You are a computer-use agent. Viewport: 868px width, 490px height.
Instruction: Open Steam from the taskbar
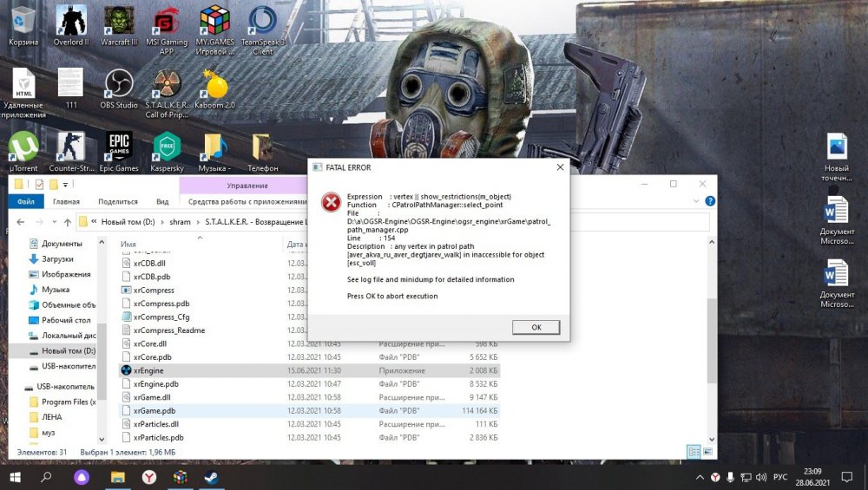(212, 477)
